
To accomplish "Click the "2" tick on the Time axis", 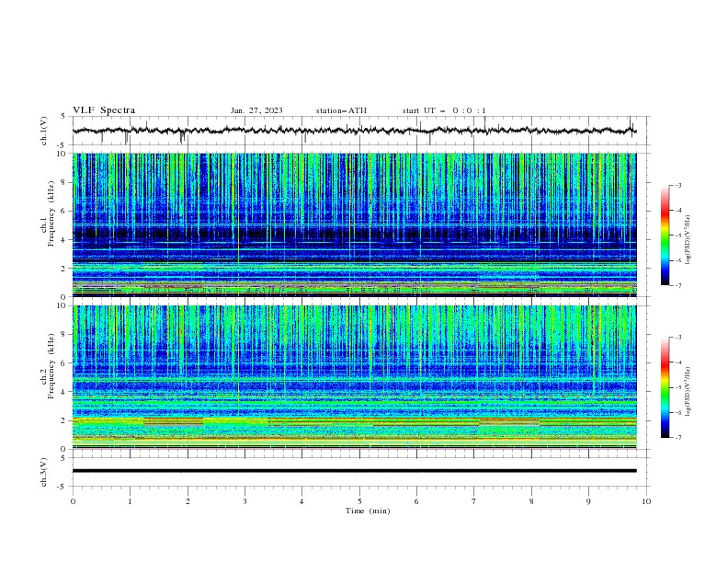I will click(188, 501).
